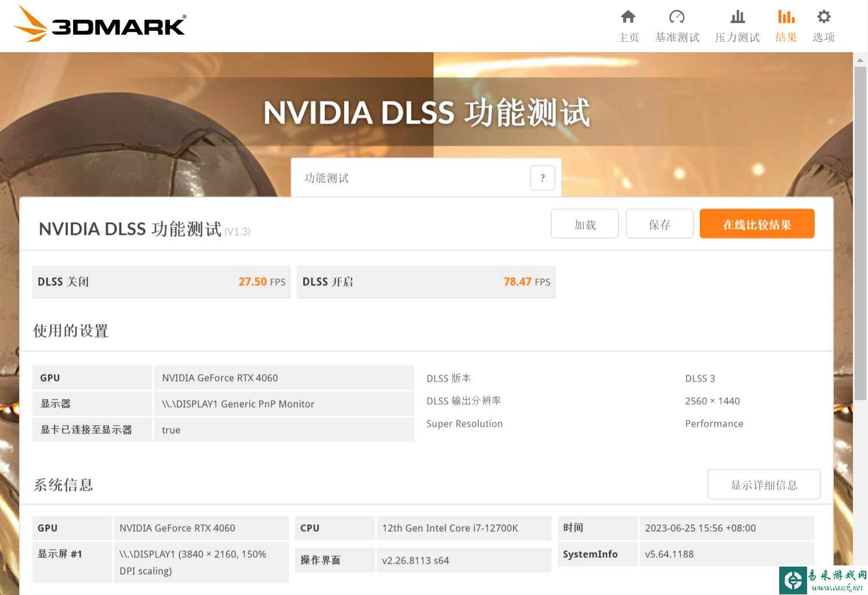Click the 加载 (Load) button
Viewport: 868px width, 595px height.
585,224
